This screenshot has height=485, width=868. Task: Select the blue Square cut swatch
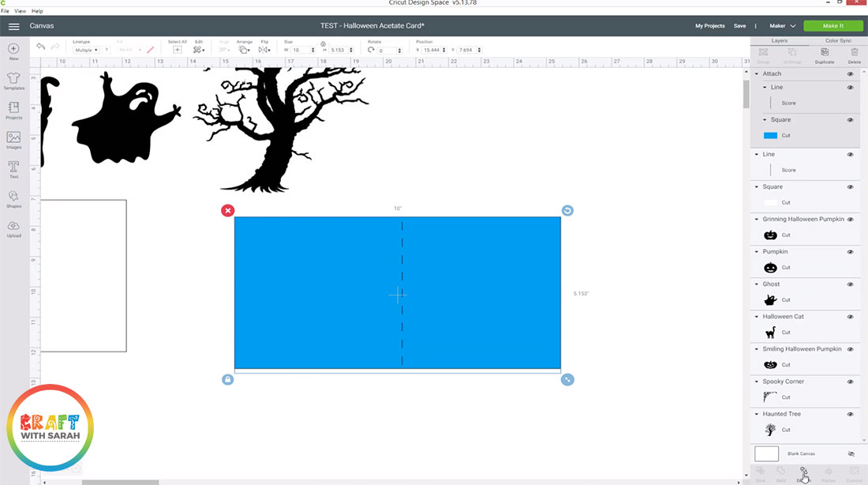click(771, 136)
